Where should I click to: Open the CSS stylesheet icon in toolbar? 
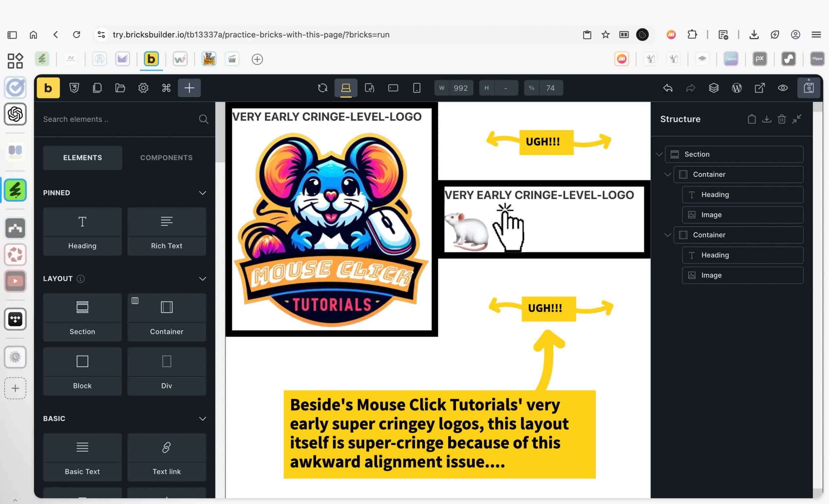[x=74, y=88]
